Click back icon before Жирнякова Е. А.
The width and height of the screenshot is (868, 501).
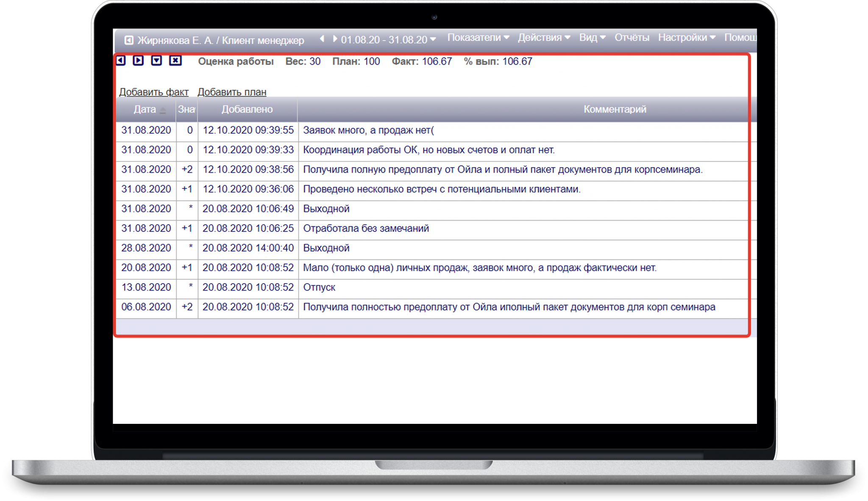tap(129, 41)
